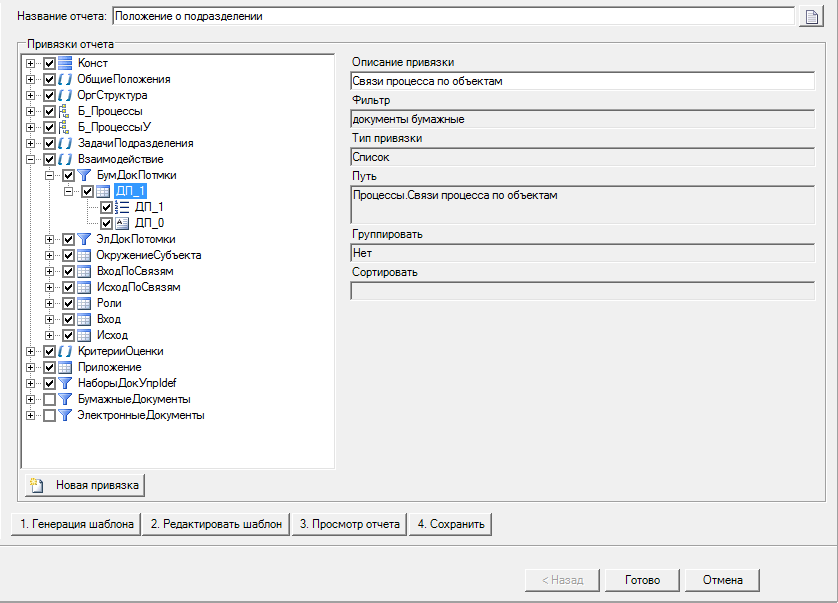Uncheck the КритерииОценки checkbox
Screen dimensions: 838x603
(49, 351)
